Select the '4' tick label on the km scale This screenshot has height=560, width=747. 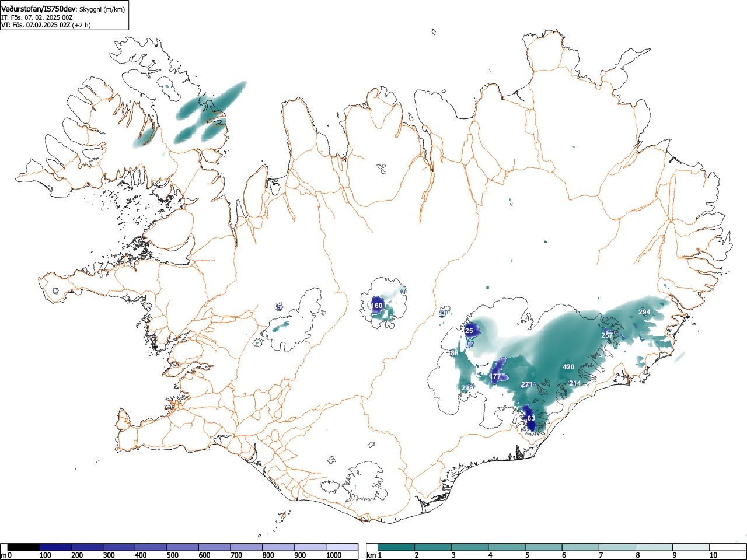point(490,555)
